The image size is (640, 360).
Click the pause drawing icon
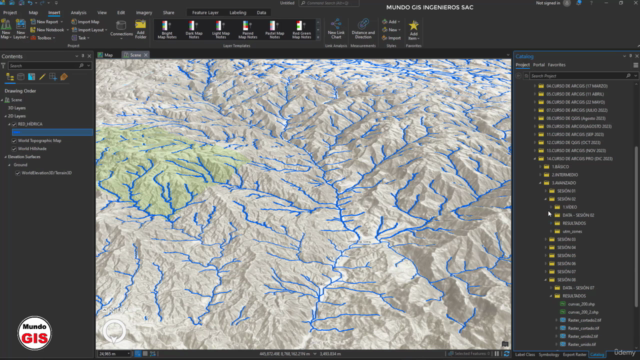497,354
